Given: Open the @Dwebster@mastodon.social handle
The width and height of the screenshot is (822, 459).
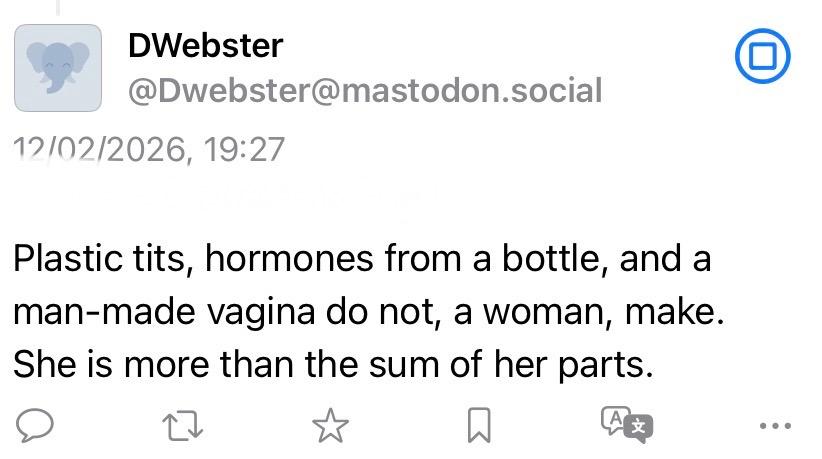Looking at the screenshot, I should (365, 91).
